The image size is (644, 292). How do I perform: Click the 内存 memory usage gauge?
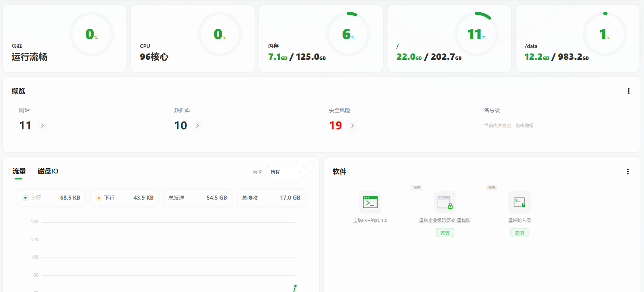click(x=348, y=34)
